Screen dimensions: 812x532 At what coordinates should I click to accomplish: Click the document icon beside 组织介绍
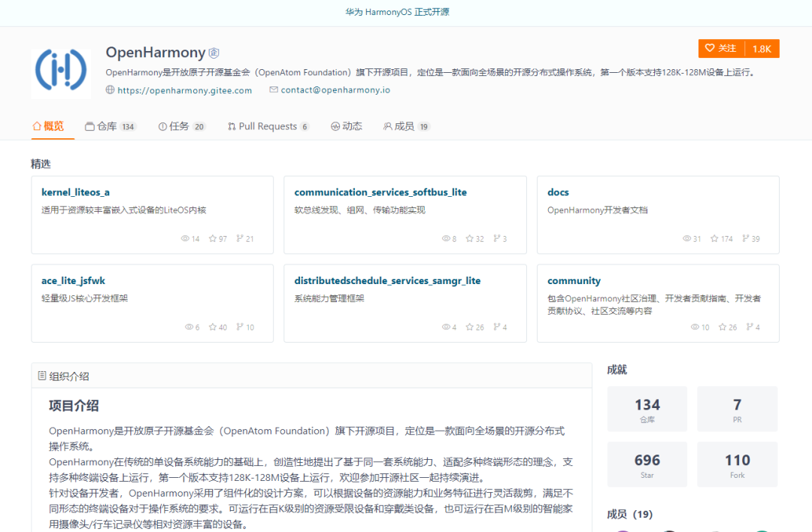[42, 376]
